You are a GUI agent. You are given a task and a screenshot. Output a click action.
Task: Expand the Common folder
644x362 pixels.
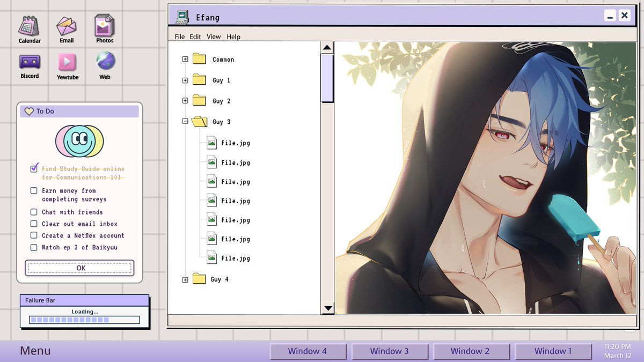[x=185, y=60]
